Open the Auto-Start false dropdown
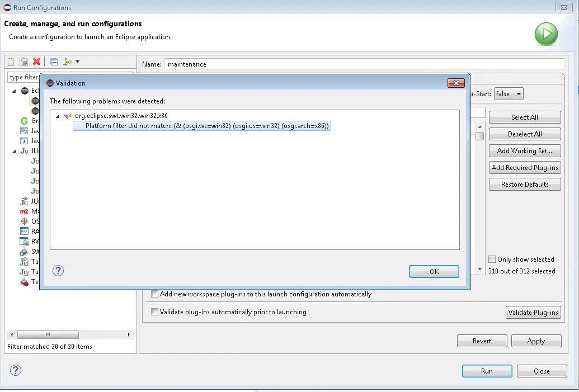 [x=509, y=94]
